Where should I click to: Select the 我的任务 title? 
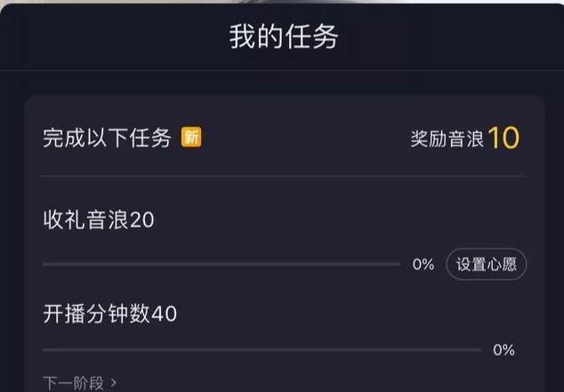(284, 38)
